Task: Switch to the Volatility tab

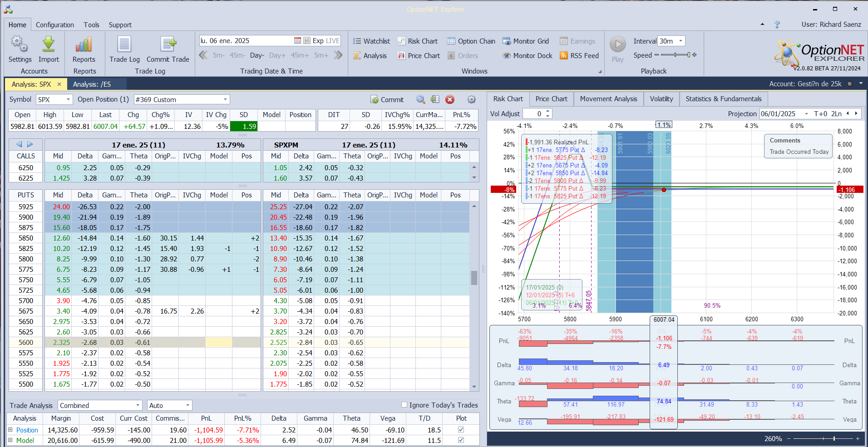Action: tap(661, 99)
